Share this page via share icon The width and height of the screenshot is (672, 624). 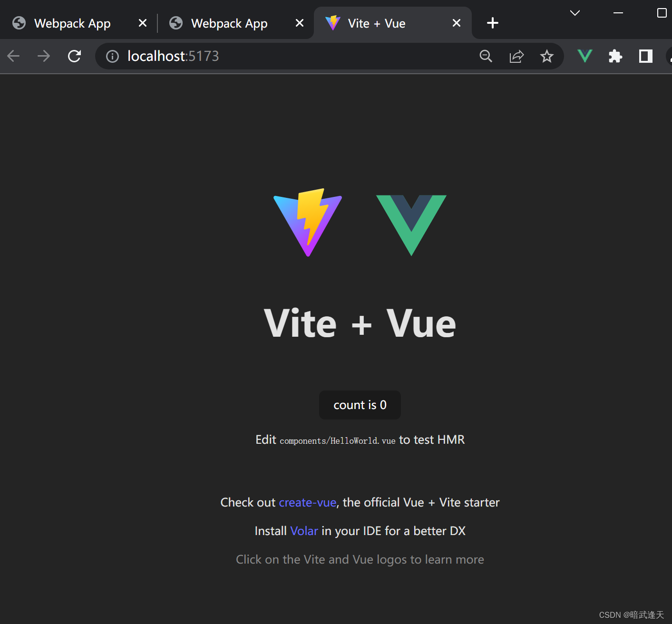pos(516,56)
